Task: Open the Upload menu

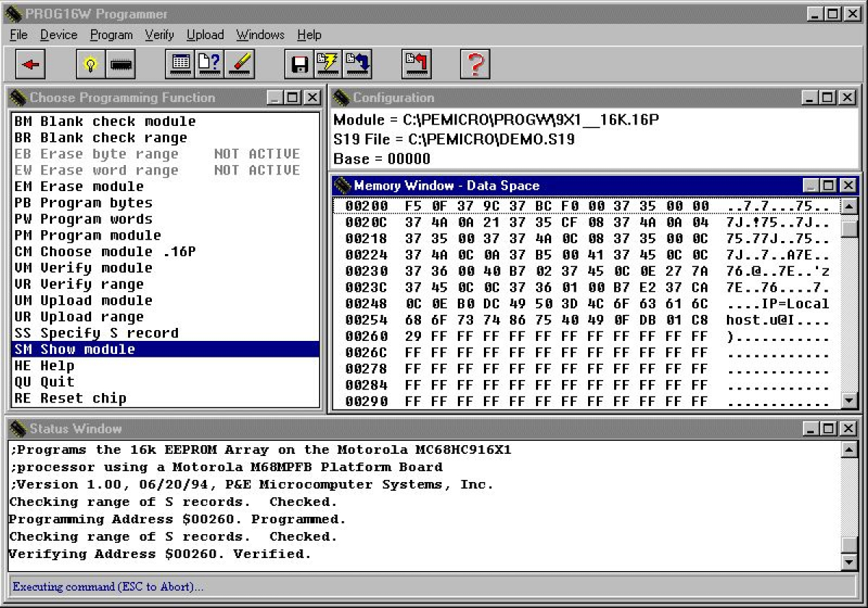Action: pyautogui.click(x=205, y=35)
